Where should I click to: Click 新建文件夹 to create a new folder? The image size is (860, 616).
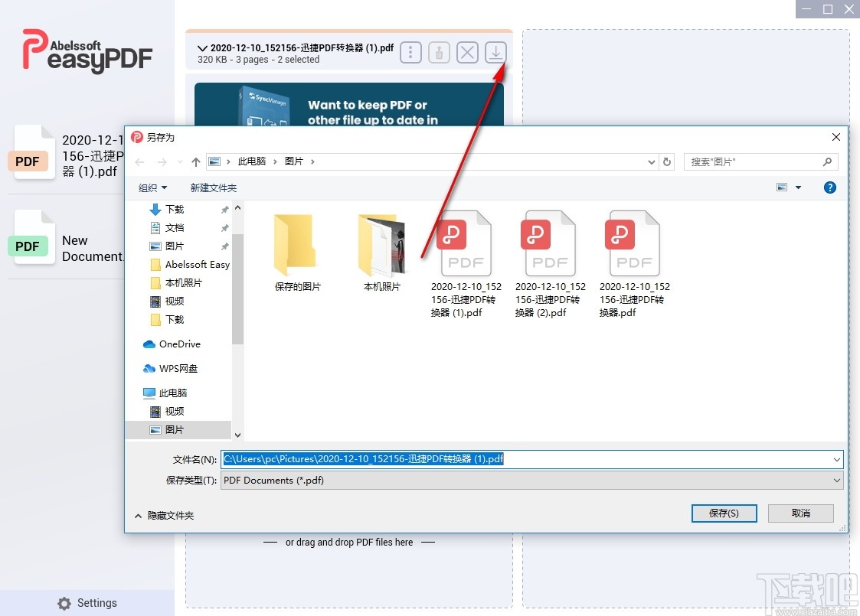click(x=214, y=187)
